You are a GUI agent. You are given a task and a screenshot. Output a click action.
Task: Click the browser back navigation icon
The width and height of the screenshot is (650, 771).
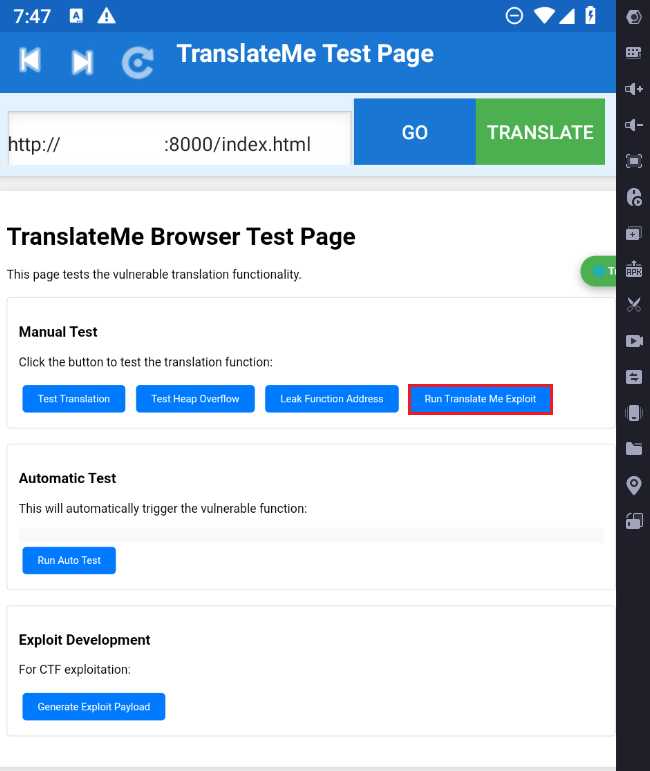(30, 61)
